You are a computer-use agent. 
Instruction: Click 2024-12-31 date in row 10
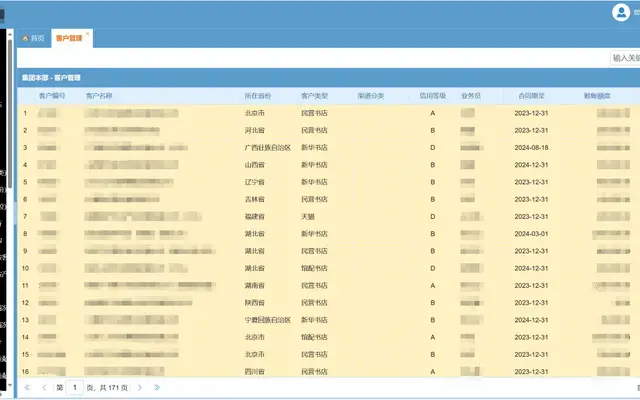coord(531,268)
